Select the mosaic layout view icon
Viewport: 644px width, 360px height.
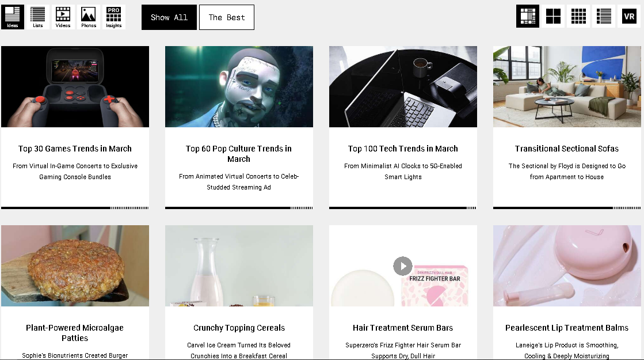tap(527, 17)
